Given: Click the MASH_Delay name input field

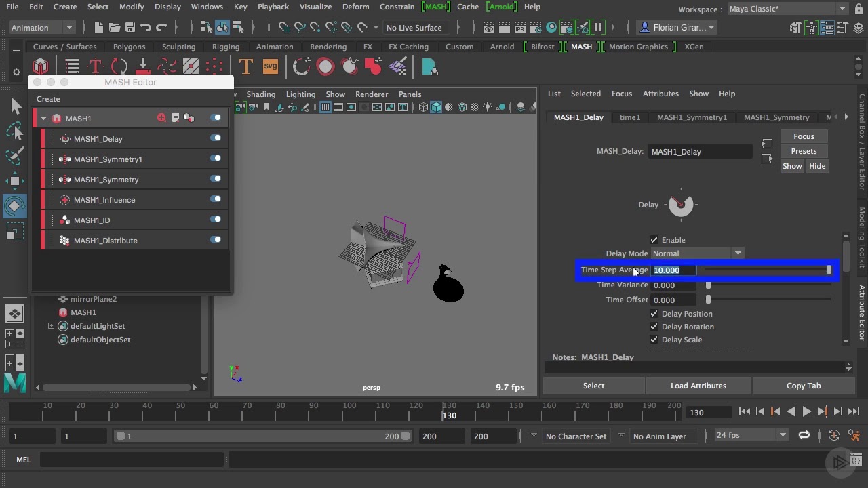Looking at the screenshot, I should tap(701, 152).
